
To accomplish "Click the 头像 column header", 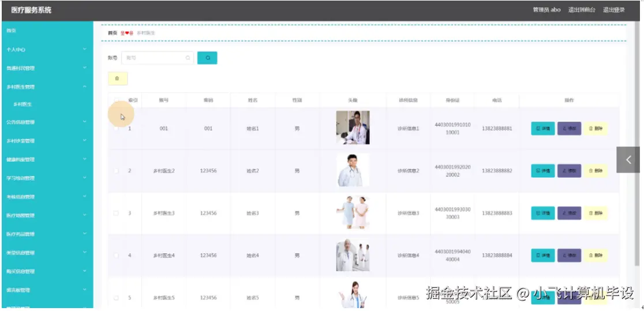I will 353,100.
